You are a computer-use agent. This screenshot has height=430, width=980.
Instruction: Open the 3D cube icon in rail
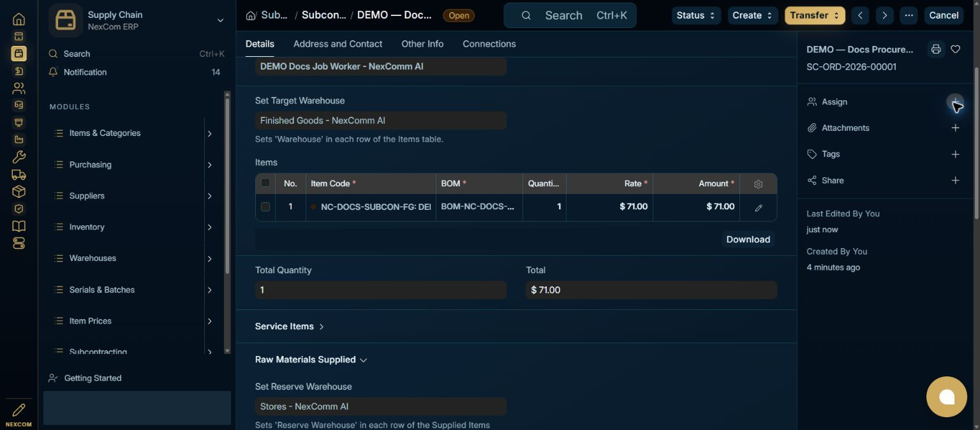[x=19, y=191]
